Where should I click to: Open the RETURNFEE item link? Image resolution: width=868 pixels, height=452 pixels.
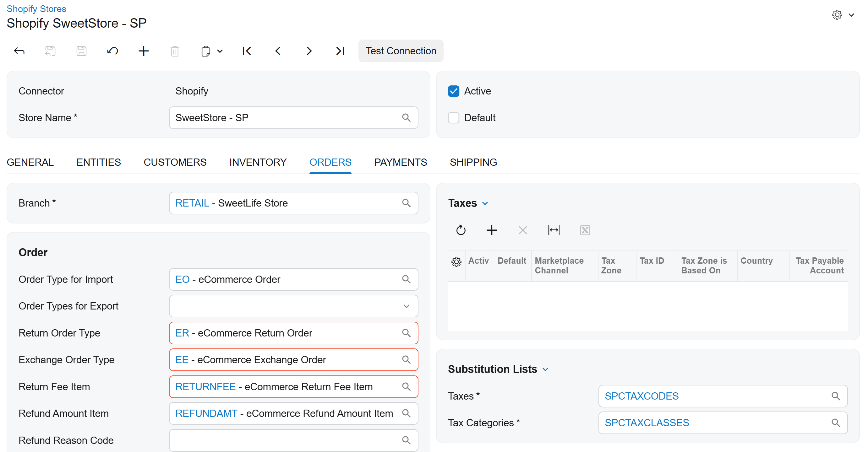click(x=205, y=386)
